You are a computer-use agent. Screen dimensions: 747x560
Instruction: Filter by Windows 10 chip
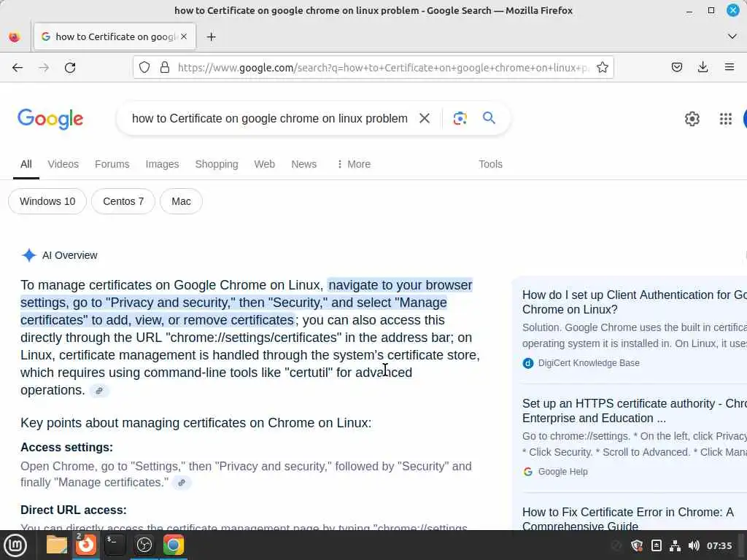click(x=47, y=201)
